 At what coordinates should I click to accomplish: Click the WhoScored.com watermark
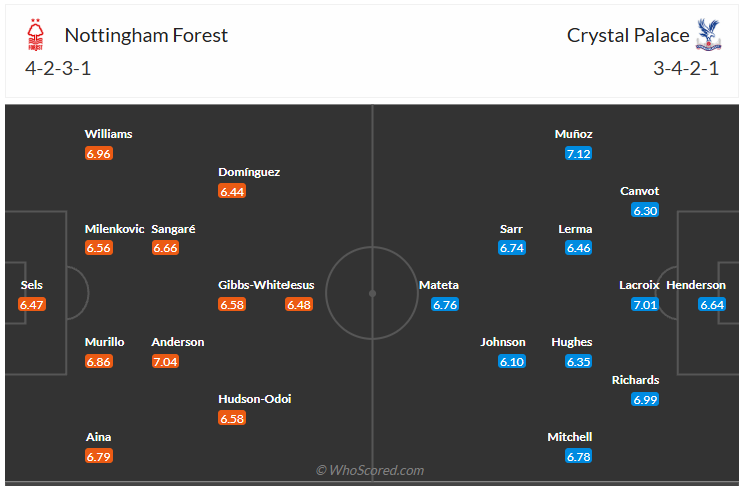pyautogui.click(x=370, y=470)
